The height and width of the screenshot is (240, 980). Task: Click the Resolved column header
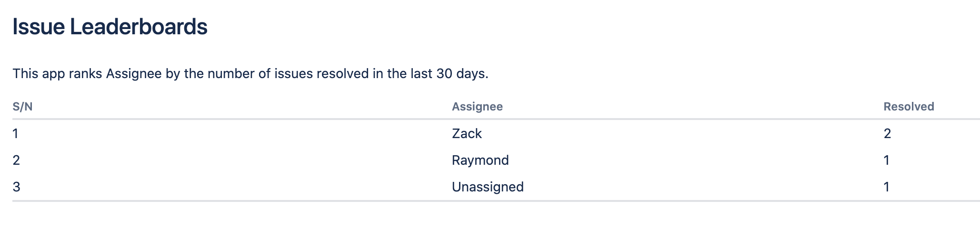click(x=909, y=107)
